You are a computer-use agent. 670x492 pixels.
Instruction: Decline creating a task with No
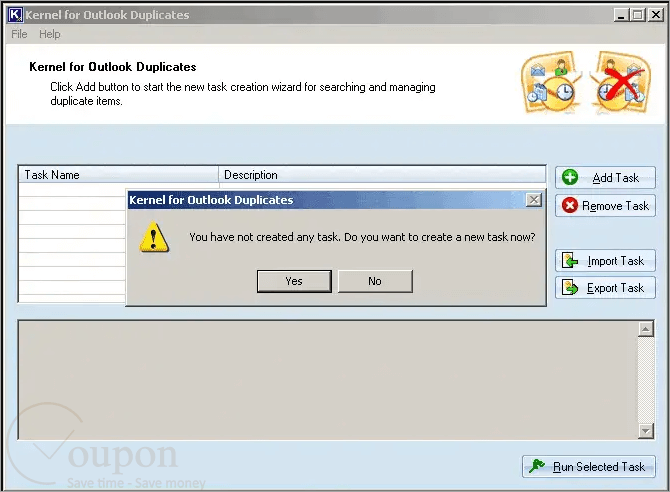click(x=375, y=281)
